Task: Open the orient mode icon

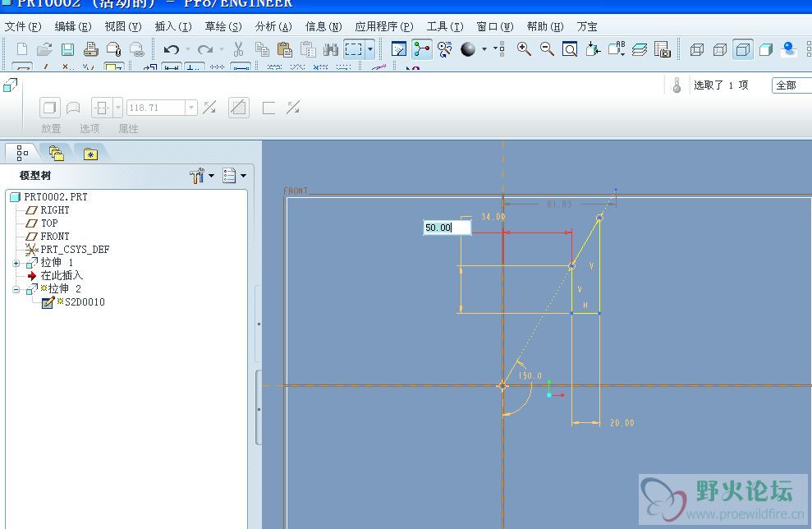Action: (444, 49)
